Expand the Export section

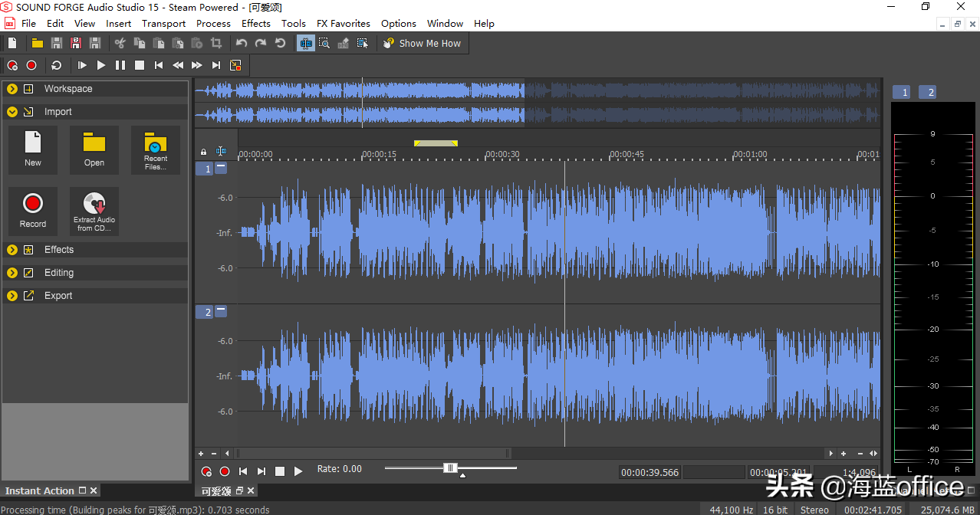12,296
